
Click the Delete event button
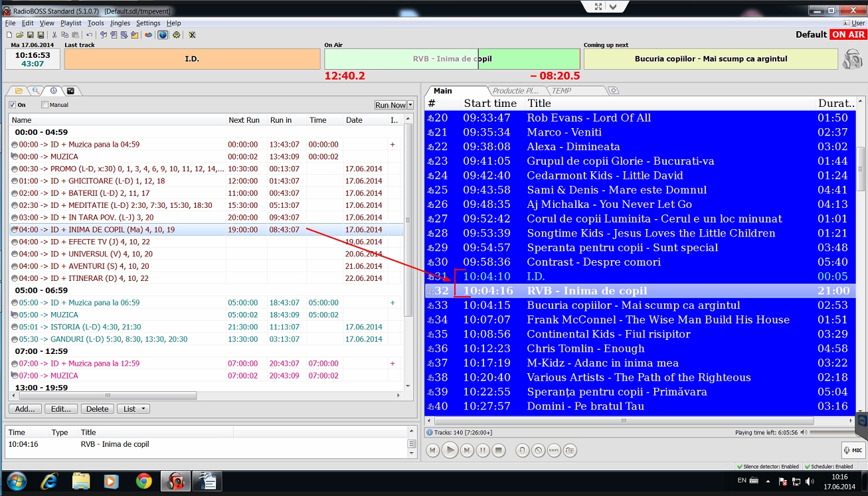coord(98,409)
